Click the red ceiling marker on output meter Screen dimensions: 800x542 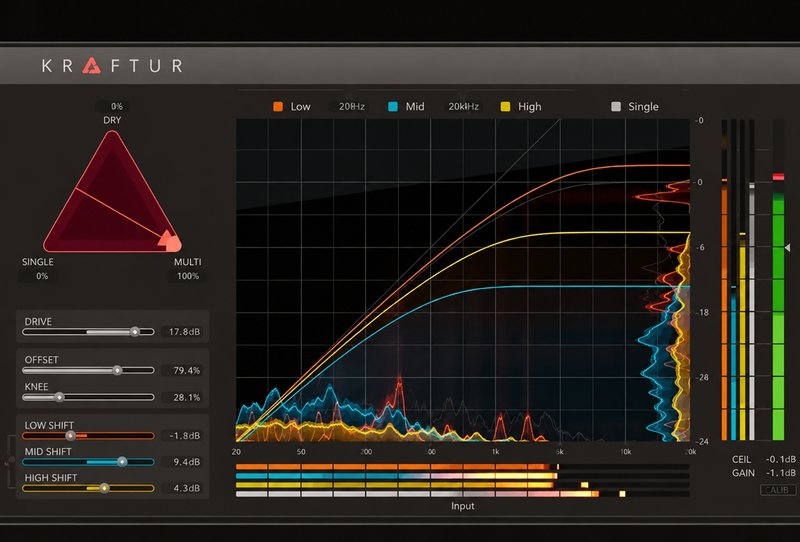778,177
